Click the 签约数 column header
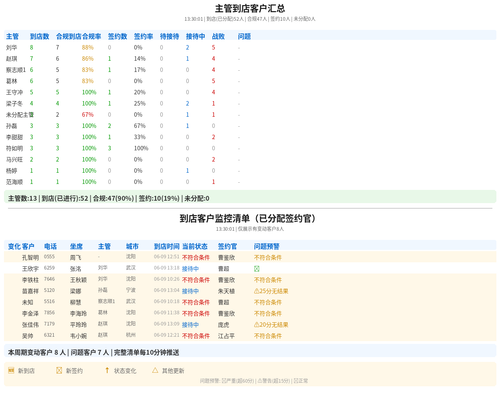The width and height of the screenshot is (500, 403). pyautogui.click(x=117, y=36)
